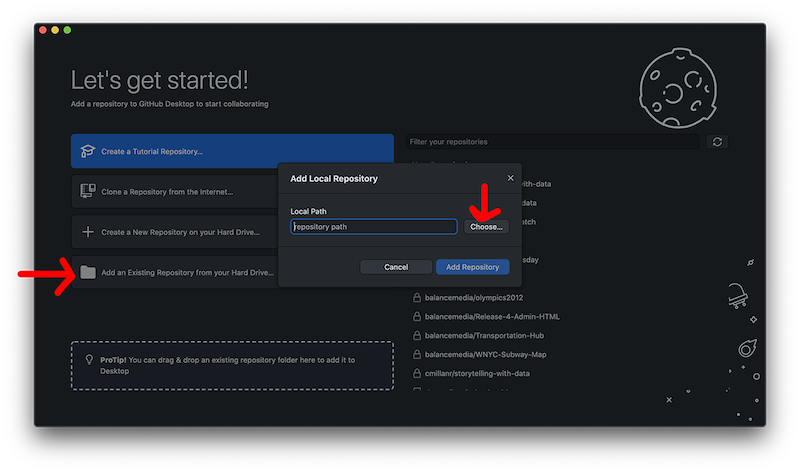Select balancemedia/olympics2012 repository
This screenshot has height=472, width=800.
pos(473,297)
